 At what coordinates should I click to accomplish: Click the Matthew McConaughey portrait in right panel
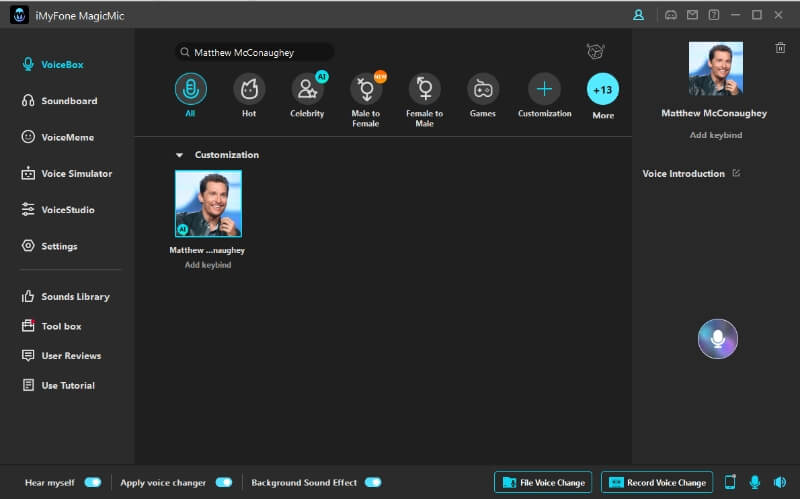[715, 69]
